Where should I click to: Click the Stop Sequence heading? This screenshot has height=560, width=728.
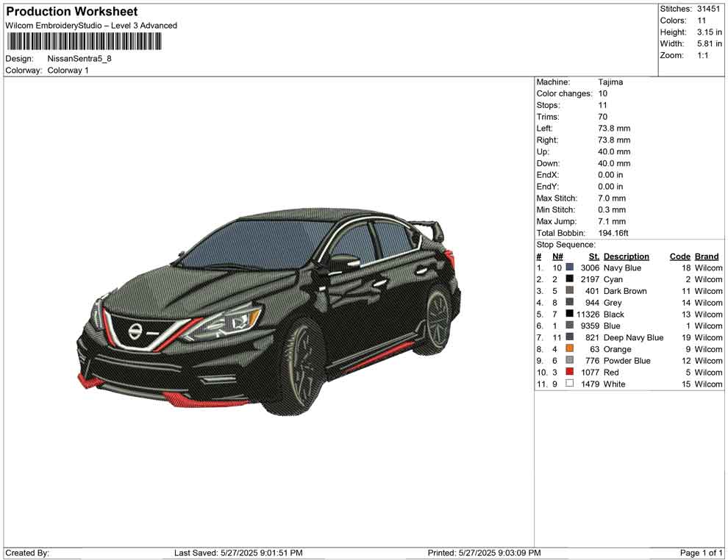(565, 245)
